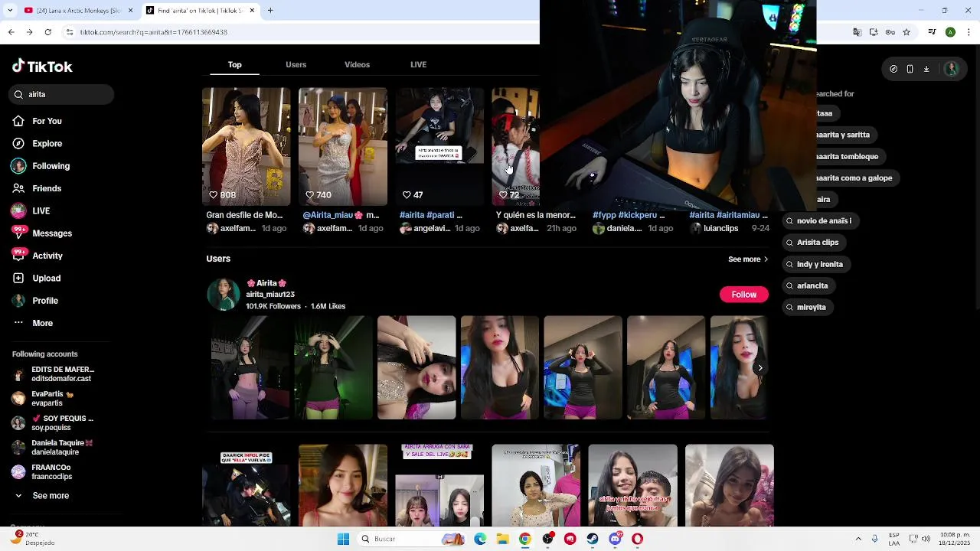
Task: Follow the airita_miau123 account
Action: coord(743,295)
